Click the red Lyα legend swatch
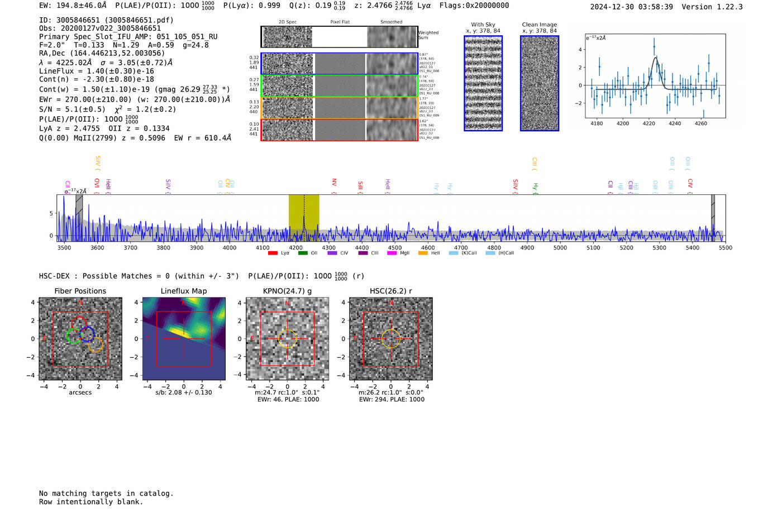The width and height of the screenshot is (782, 532). click(x=273, y=253)
